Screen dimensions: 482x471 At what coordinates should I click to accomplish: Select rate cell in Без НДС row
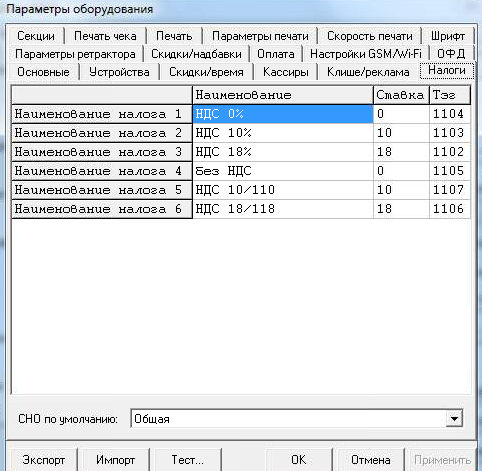(401, 171)
